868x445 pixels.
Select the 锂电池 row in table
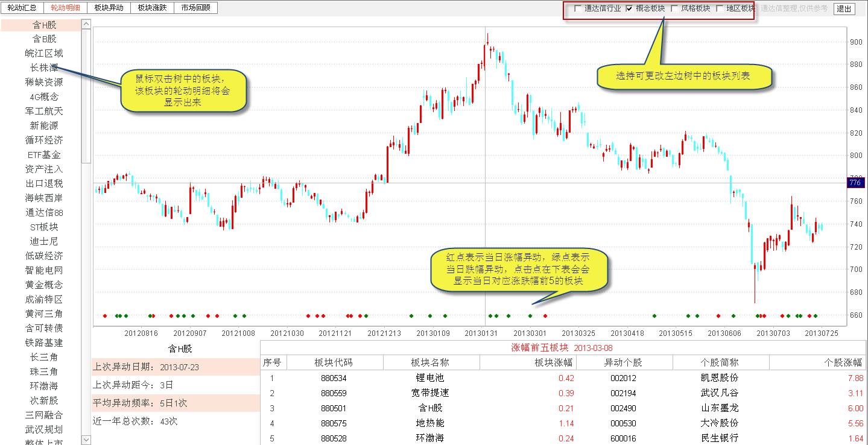pyautogui.click(x=431, y=378)
